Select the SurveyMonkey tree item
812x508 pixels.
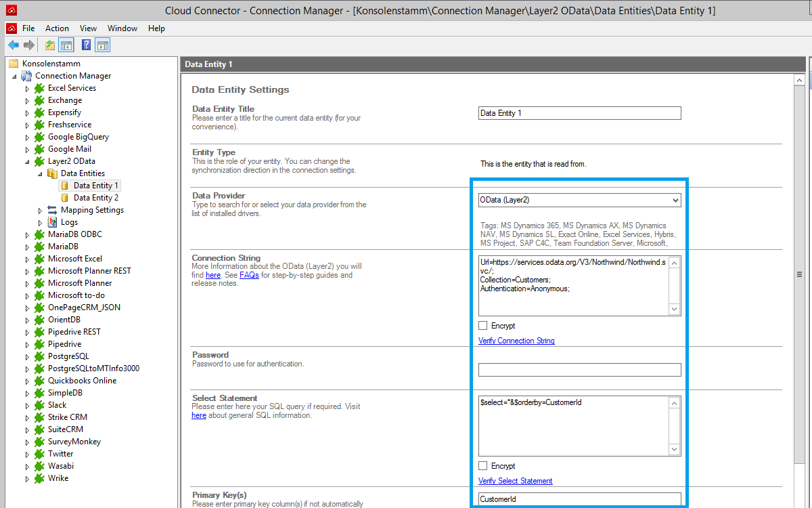pos(74,442)
